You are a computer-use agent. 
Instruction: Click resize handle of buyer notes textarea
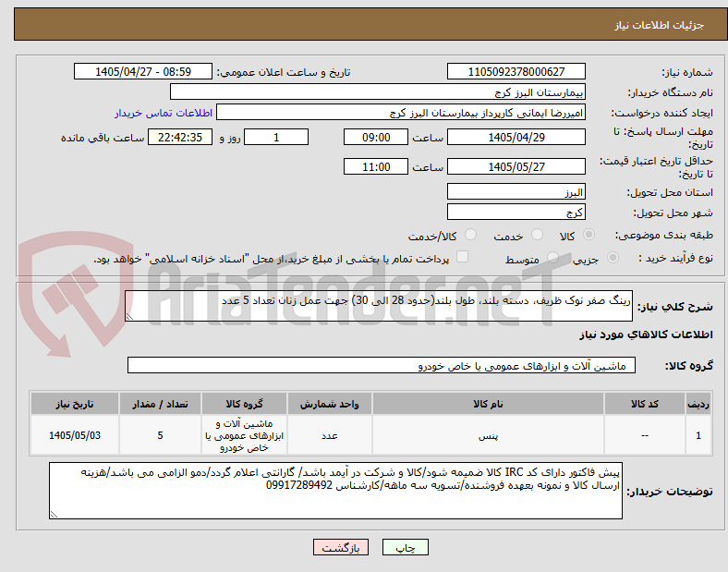[x=54, y=515]
